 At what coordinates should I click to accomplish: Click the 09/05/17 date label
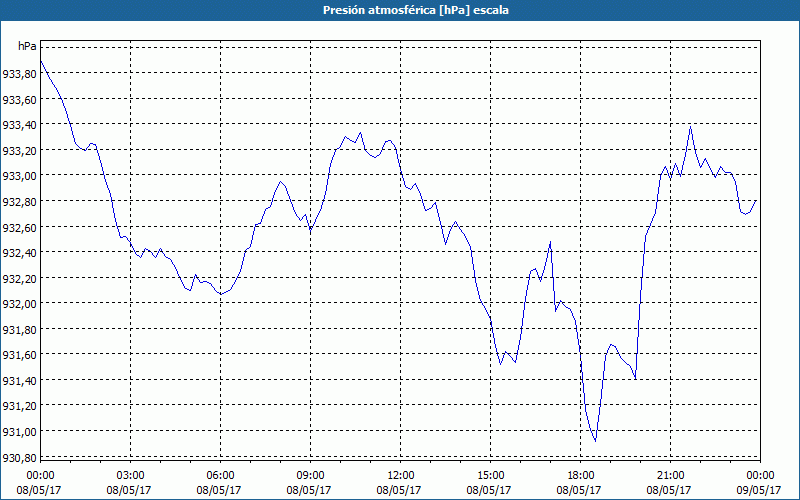[x=759, y=490]
